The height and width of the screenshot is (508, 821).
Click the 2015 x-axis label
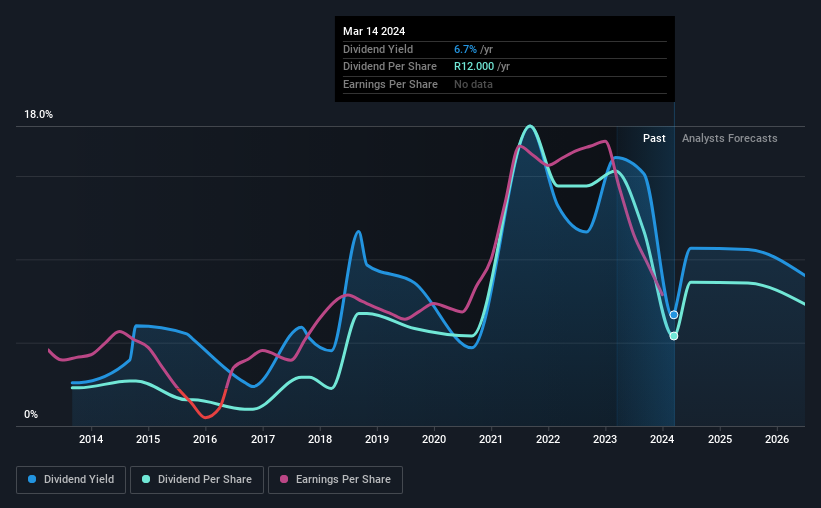click(x=148, y=439)
